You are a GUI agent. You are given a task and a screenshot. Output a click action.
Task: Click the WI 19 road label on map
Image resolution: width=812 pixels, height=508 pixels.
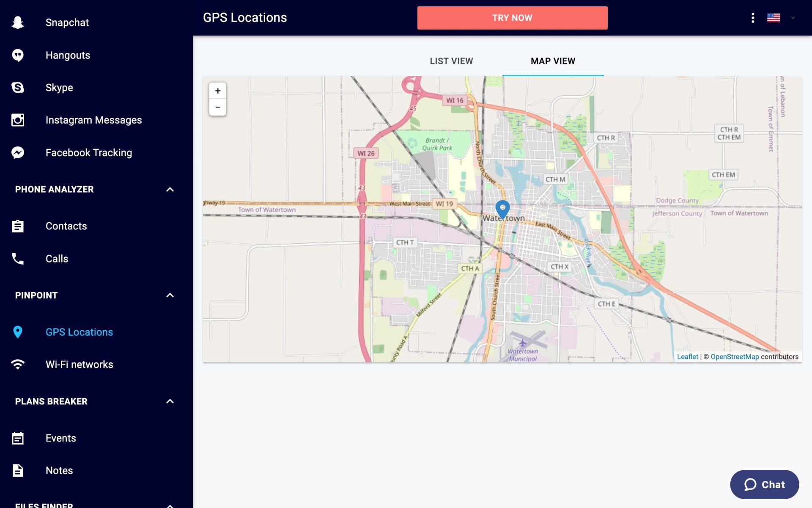tap(444, 204)
